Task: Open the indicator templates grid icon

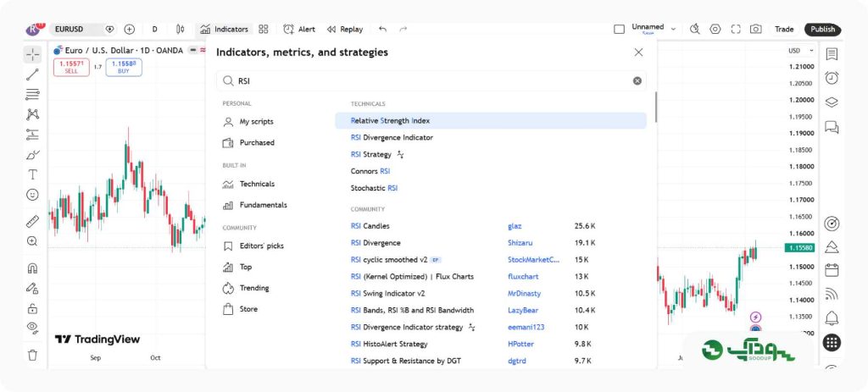Action: tap(264, 30)
